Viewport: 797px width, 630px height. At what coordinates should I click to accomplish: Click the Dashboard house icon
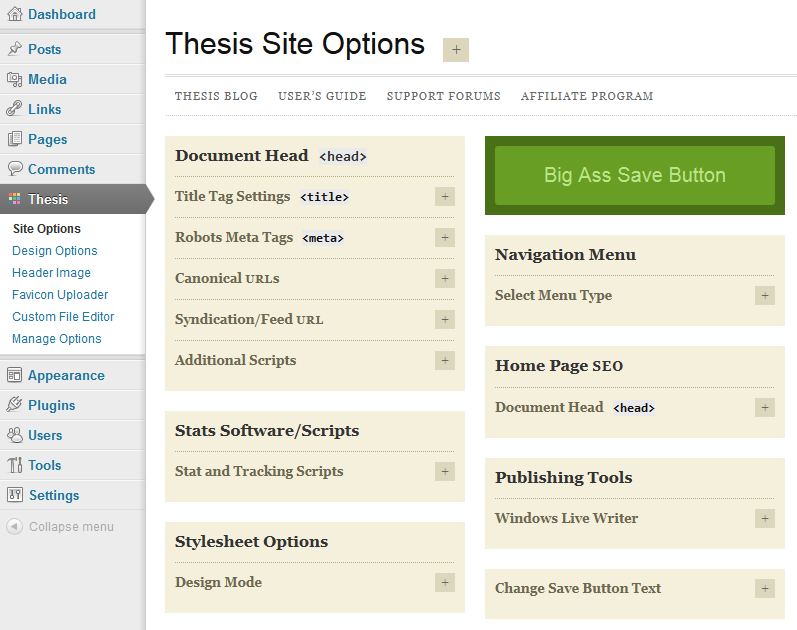(15, 14)
